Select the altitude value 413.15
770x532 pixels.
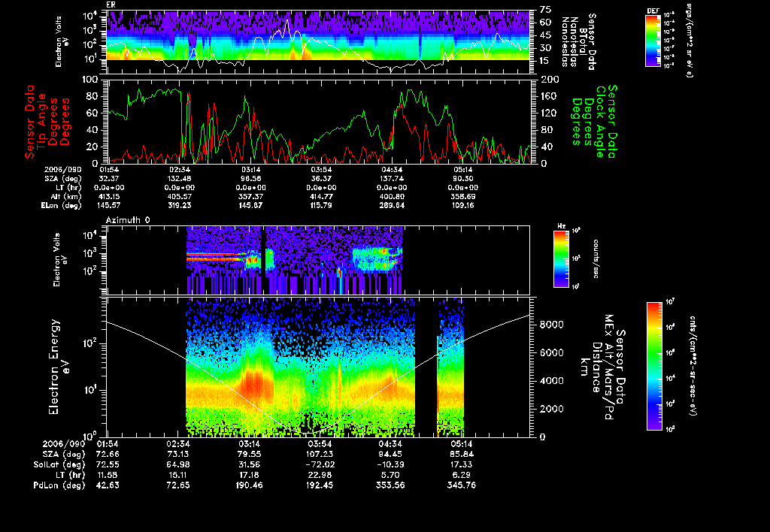click(110, 196)
